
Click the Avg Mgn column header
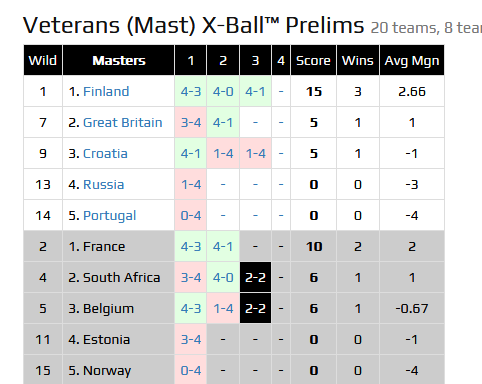412,60
